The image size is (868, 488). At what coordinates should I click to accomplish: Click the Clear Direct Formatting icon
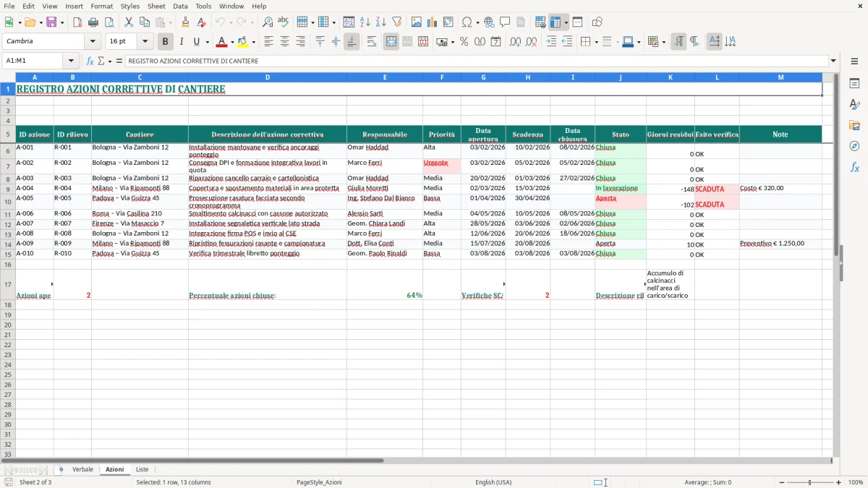(202, 22)
